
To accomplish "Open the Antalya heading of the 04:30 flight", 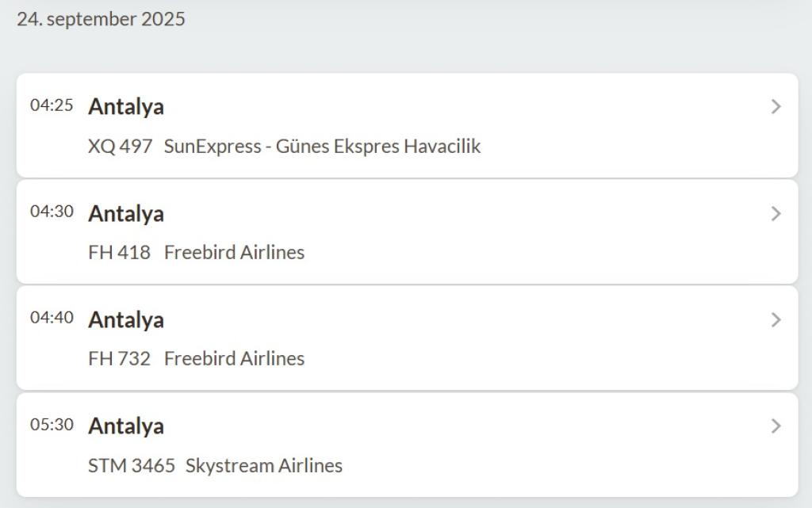I will point(126,213).
